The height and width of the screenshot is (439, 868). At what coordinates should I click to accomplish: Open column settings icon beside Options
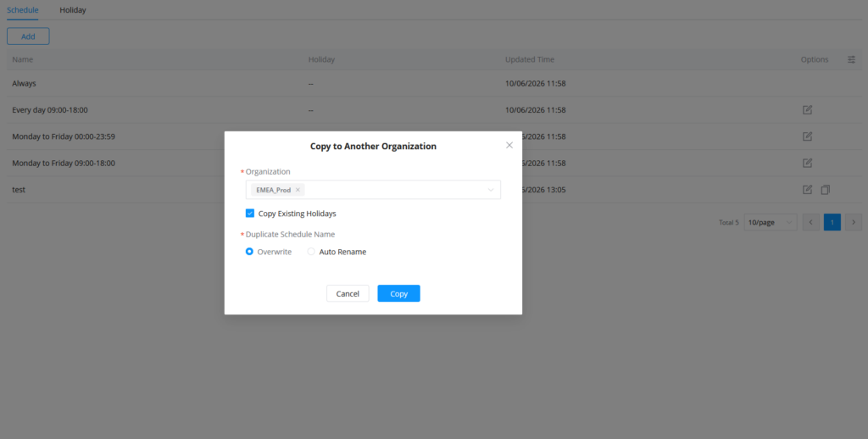click(851, 59)
